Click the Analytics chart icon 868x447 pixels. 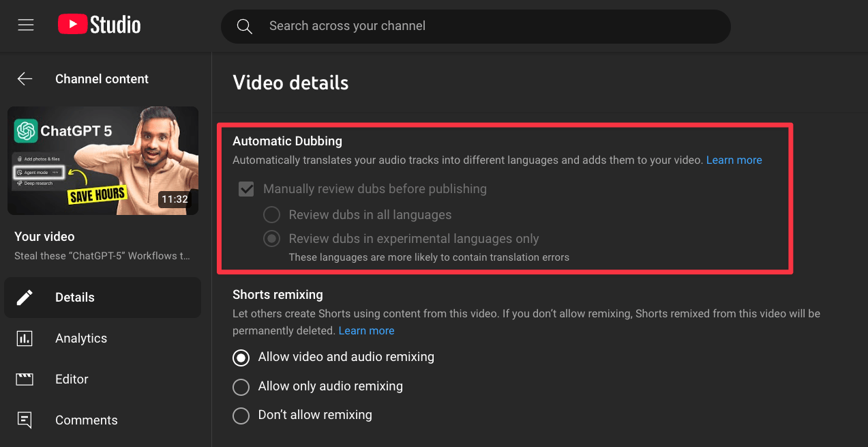click(25, 338)
